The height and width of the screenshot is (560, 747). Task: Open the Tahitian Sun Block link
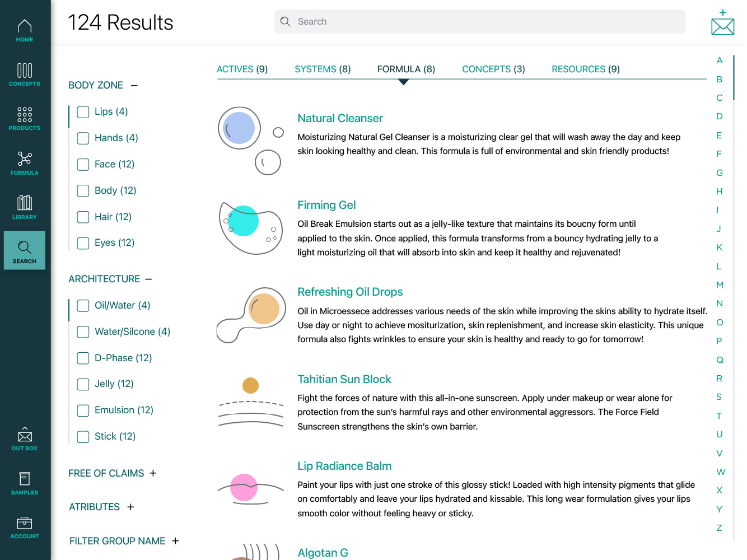[x=344, y=379]
